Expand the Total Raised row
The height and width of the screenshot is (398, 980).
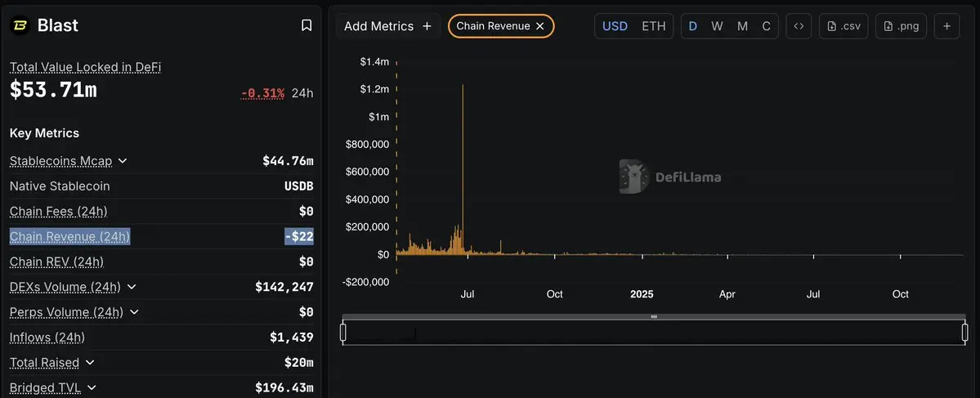(x=89, y=362)
